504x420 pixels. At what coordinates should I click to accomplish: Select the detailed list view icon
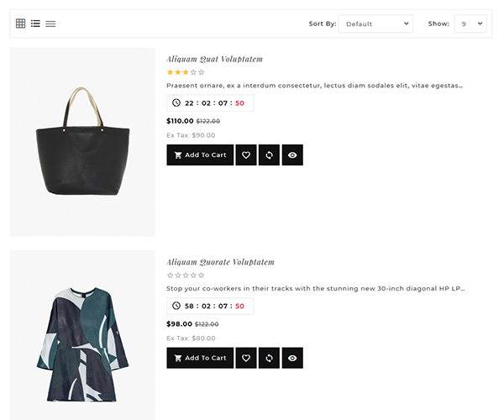[x=35, y=24]
